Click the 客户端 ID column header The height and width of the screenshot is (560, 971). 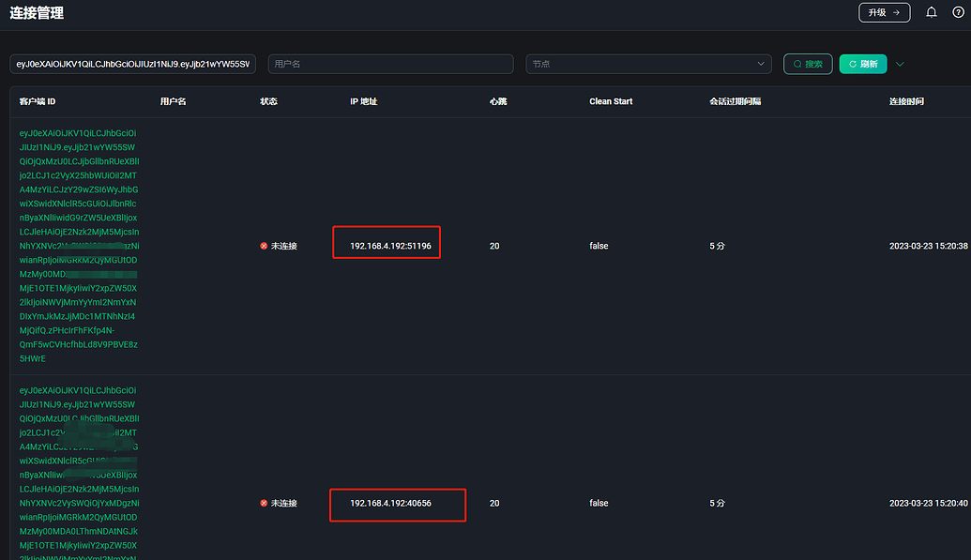(38, 101)
